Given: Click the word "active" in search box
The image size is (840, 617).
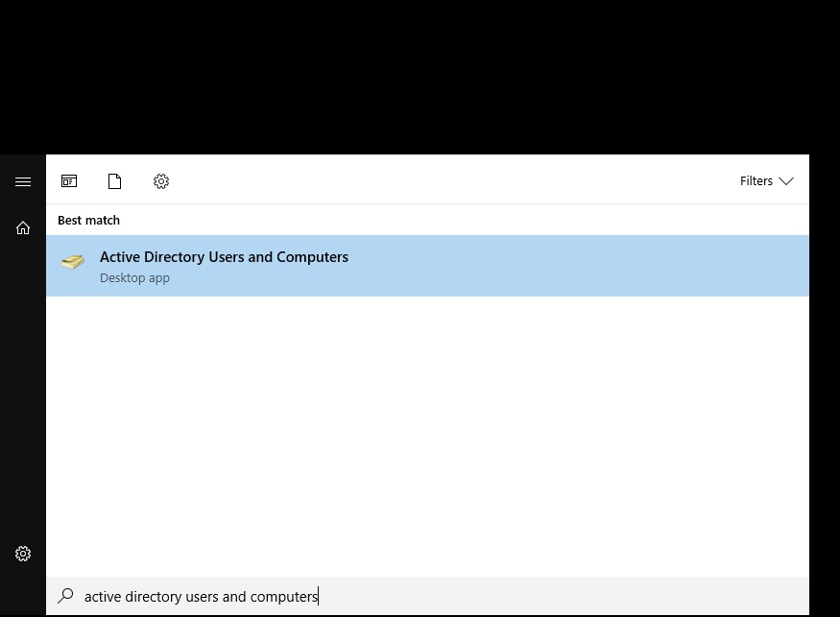Looking at the screenshot, I should point(101,597).
